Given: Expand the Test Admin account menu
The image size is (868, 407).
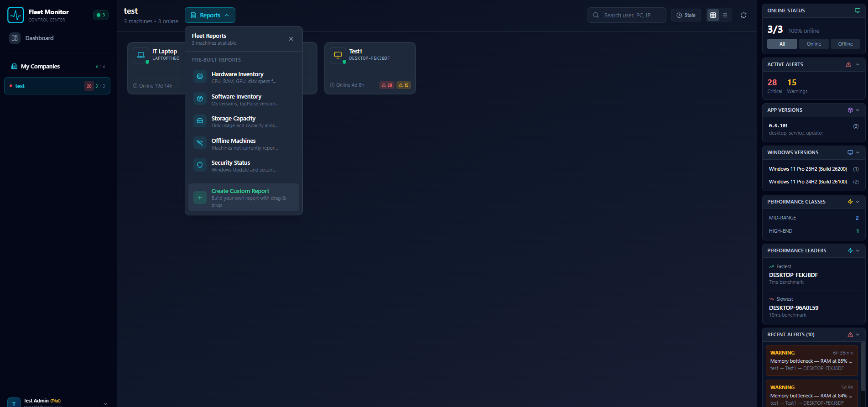Looking at the screenshot, I should point(105,403).
